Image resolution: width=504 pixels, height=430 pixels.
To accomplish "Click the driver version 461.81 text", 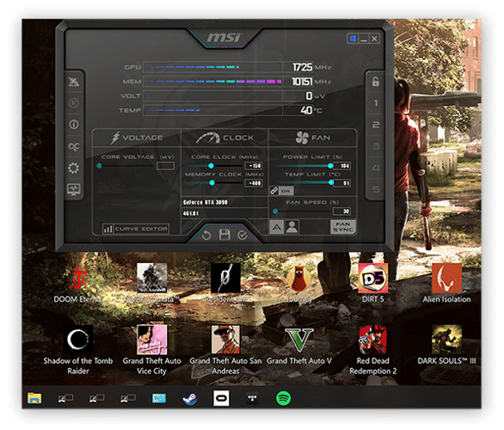I will pyautogui.click(x=191, y=213).
